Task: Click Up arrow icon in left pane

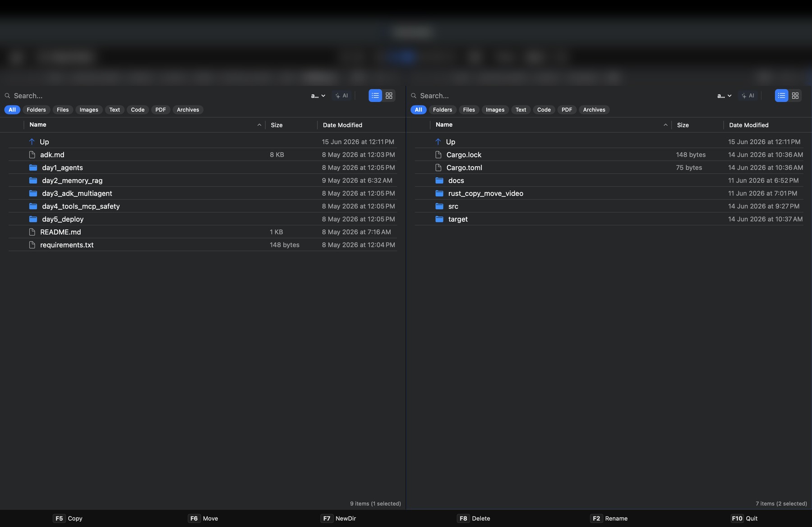Action: [x=32, y=142]
